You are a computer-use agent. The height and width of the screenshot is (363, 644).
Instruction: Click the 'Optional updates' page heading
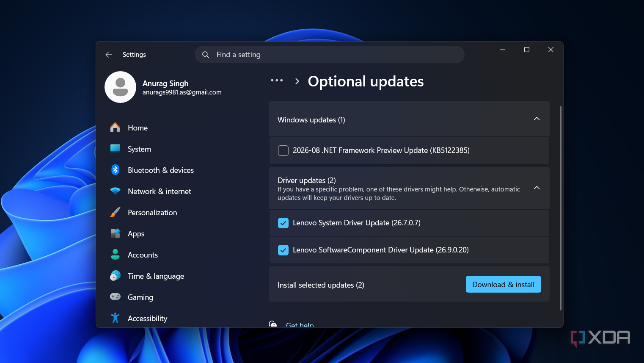[x=366, y=81]
